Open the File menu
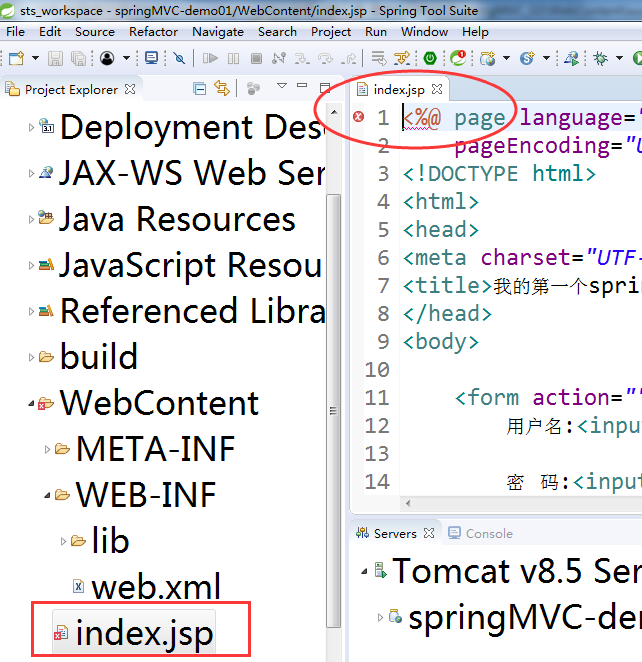This screenshot has height=662, width=642. [x=16, y=32]
